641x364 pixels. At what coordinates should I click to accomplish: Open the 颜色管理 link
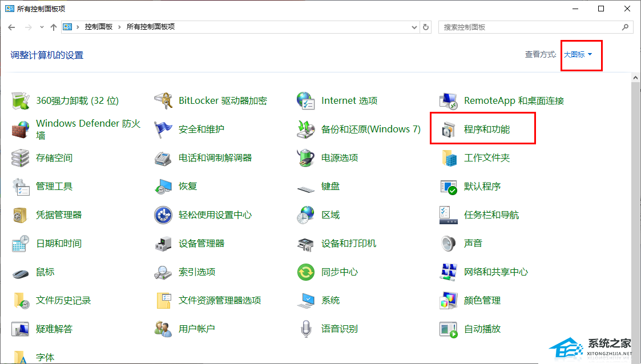click(482, 300)
